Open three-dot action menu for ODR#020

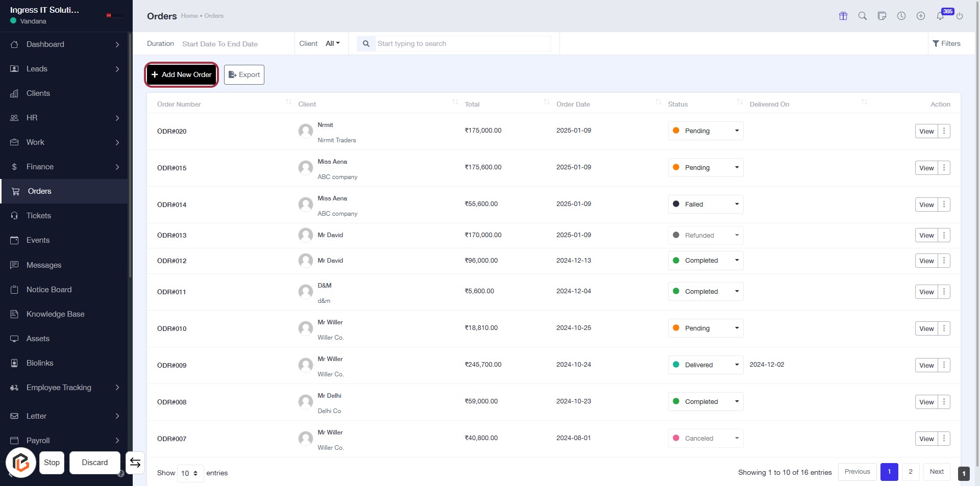[944, 131]
